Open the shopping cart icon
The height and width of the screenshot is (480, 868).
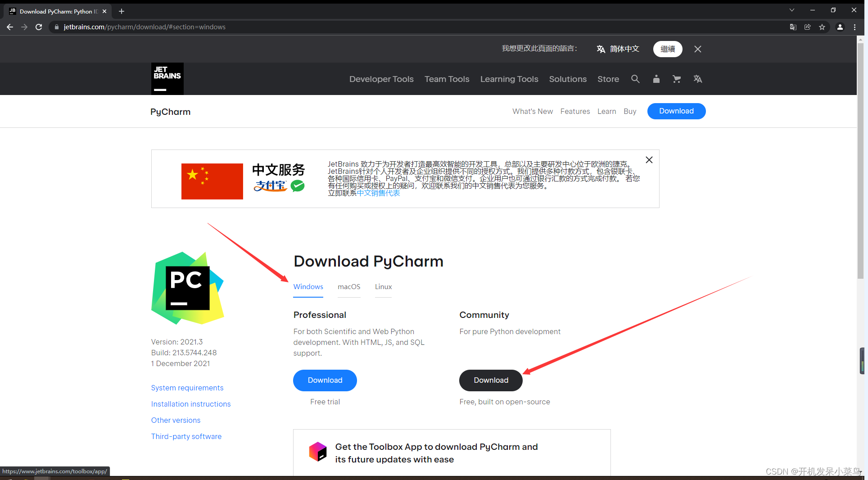click(x=677, y=79)
